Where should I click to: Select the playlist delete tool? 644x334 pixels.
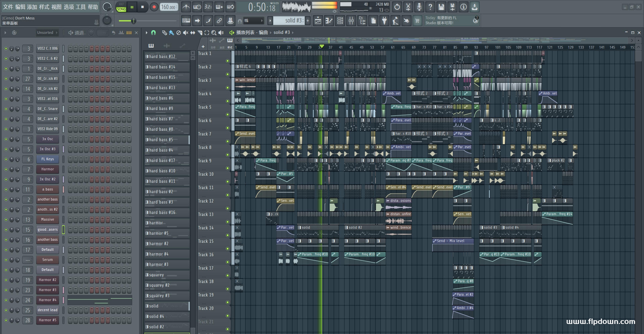point(178,33)
